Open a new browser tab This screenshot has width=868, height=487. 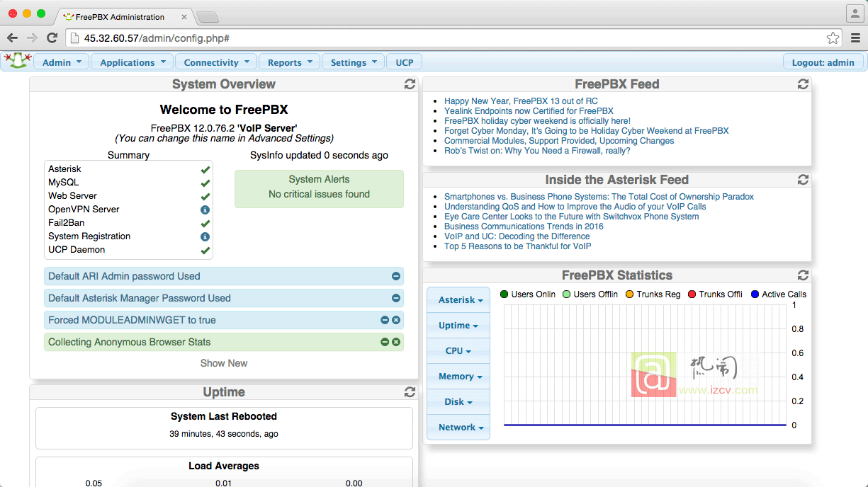point(207,17)
